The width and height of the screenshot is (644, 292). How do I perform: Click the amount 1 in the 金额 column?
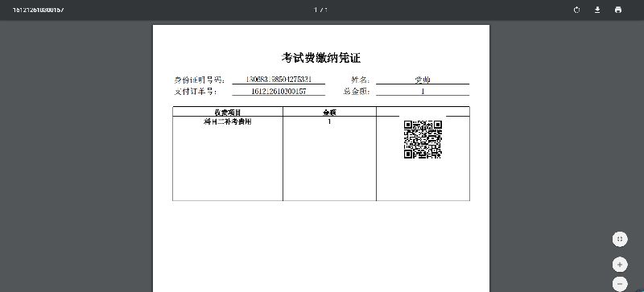(x=329, y=121)
